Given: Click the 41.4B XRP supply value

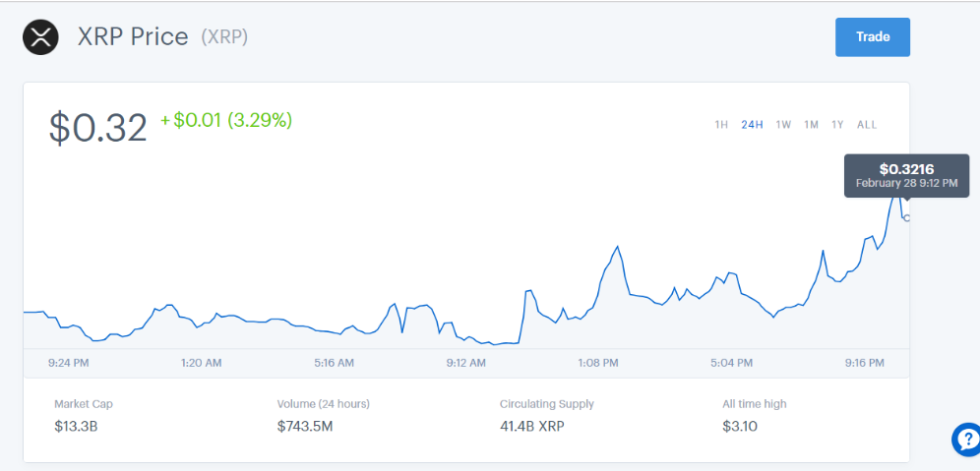Looking at the screenshot, I should point(532,428).
